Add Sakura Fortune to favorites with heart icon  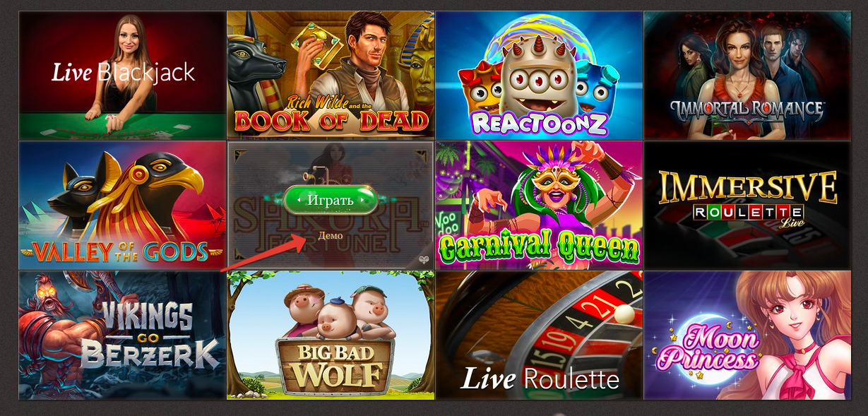coord(424,260)
